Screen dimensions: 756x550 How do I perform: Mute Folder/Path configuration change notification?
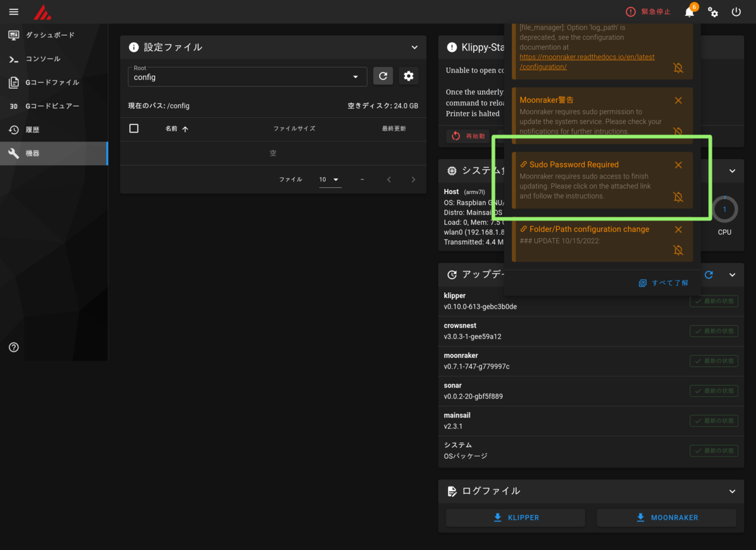(679, 250)
